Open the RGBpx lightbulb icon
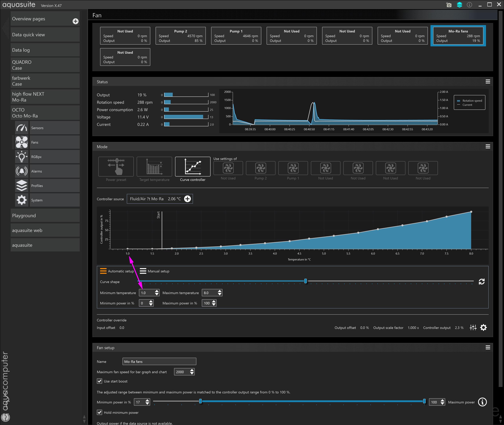The height and width of the screenshot is (425, 504). pos(22,157)
